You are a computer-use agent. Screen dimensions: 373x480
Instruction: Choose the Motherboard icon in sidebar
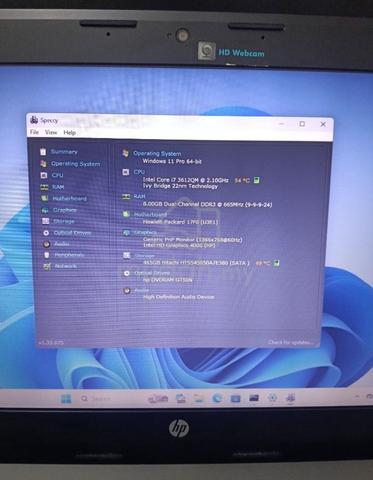(44, 198)
